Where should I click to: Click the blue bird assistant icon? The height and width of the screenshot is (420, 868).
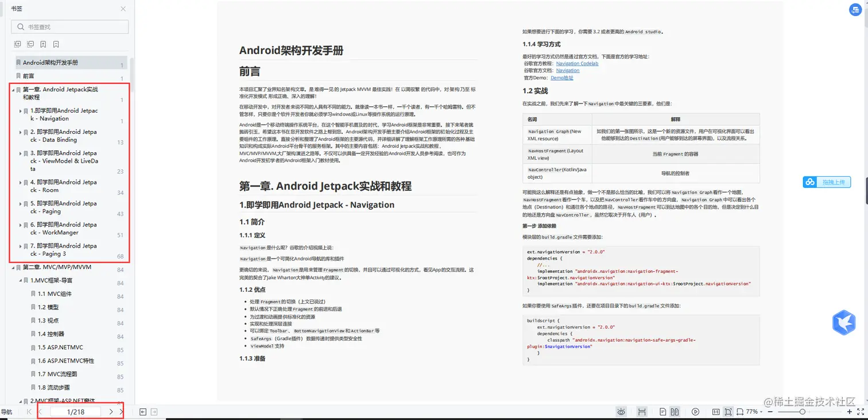tap(844, 322)
